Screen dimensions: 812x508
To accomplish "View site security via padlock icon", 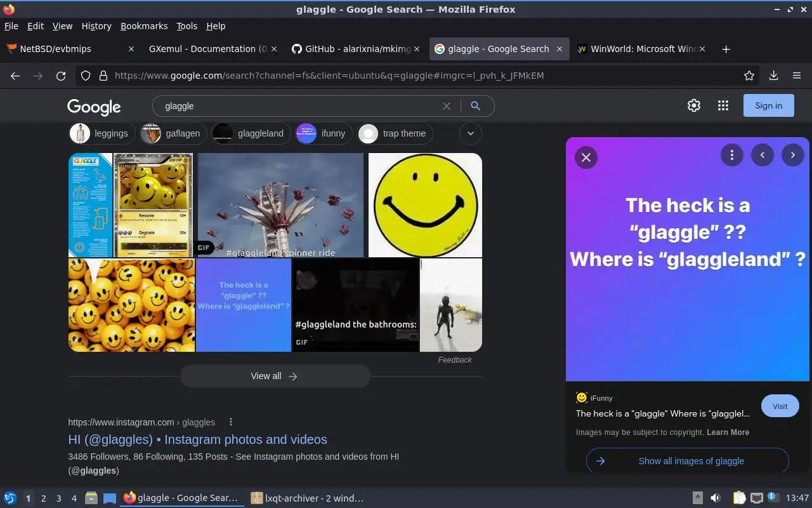I will click(x=103, y=76).
